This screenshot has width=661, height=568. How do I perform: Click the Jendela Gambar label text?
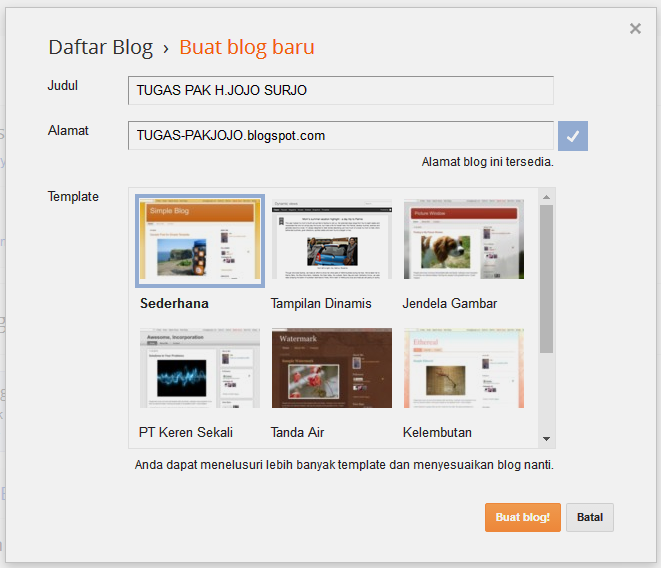[x=450, y=304]
